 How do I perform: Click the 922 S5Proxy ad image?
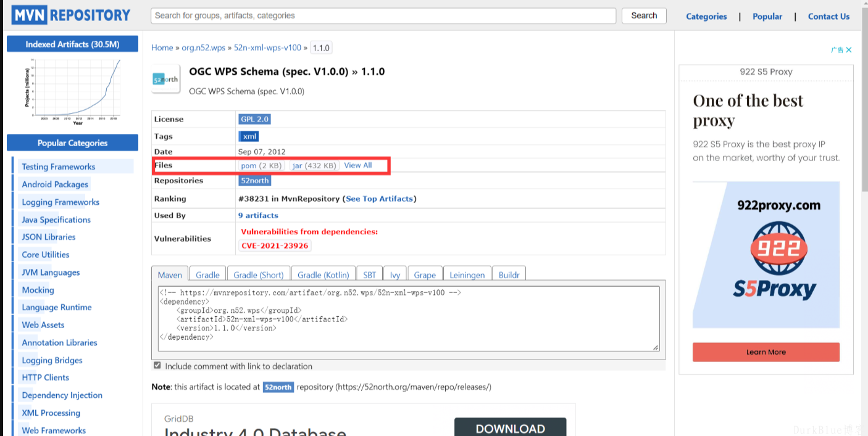click(x=766, y=255)
